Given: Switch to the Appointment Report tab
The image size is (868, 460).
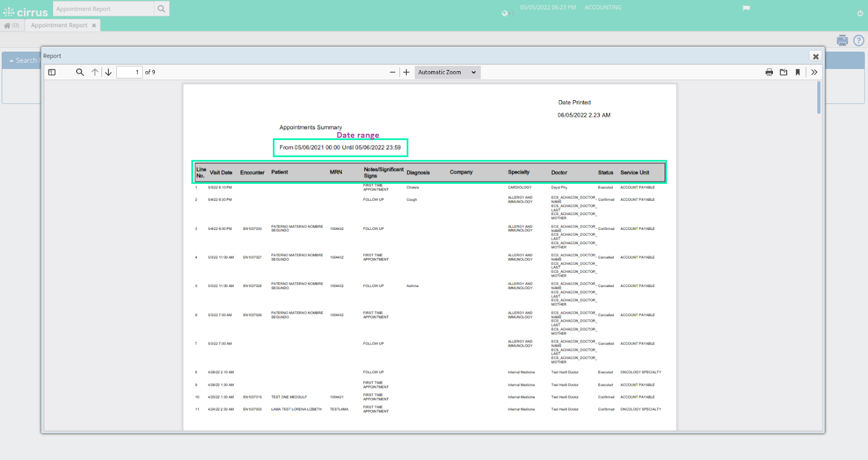Looking at the screenshot, I should (x=58, y=25).
